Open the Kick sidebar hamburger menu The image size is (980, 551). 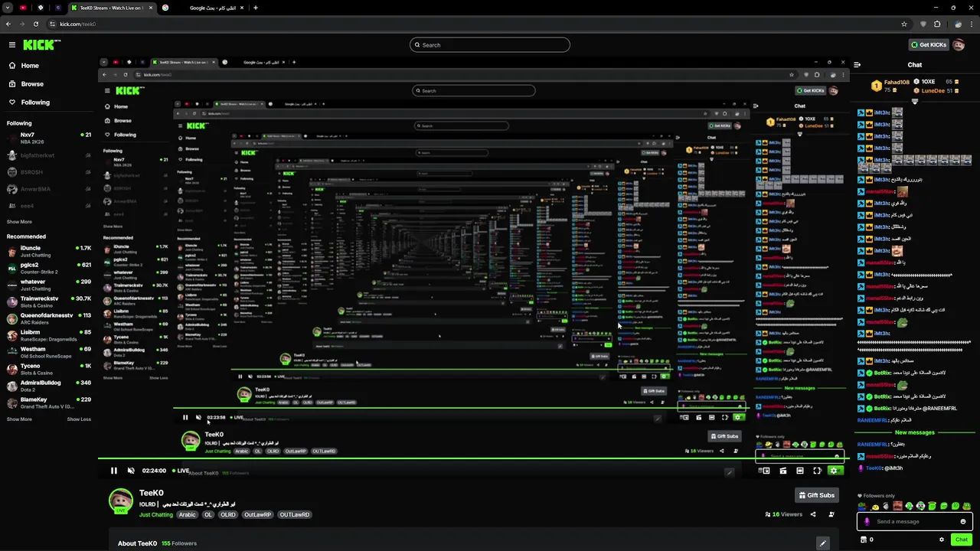click(12, 45)
